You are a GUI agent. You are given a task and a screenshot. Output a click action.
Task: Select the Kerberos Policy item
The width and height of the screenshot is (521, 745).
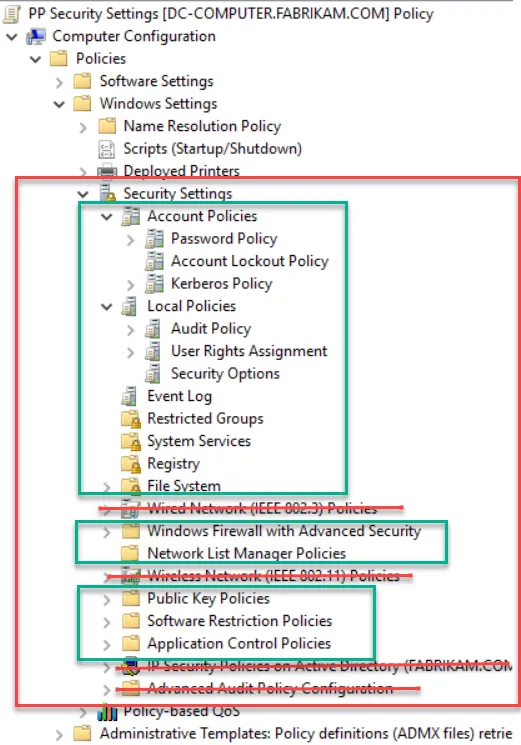(222, 284)
